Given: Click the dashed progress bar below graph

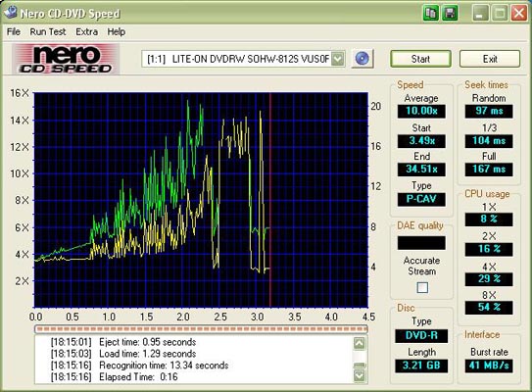Looking at the screenshot, I should click(x=201, y=329).
